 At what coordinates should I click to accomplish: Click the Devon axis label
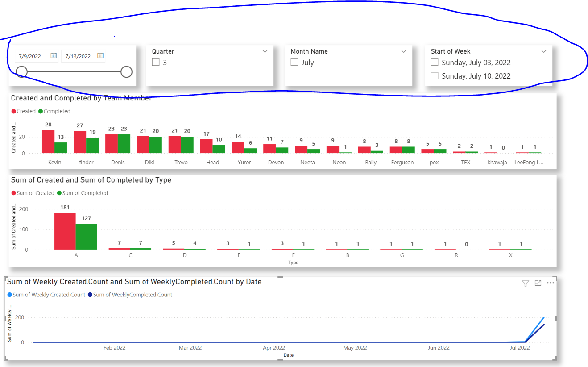(x=276, y=163)
